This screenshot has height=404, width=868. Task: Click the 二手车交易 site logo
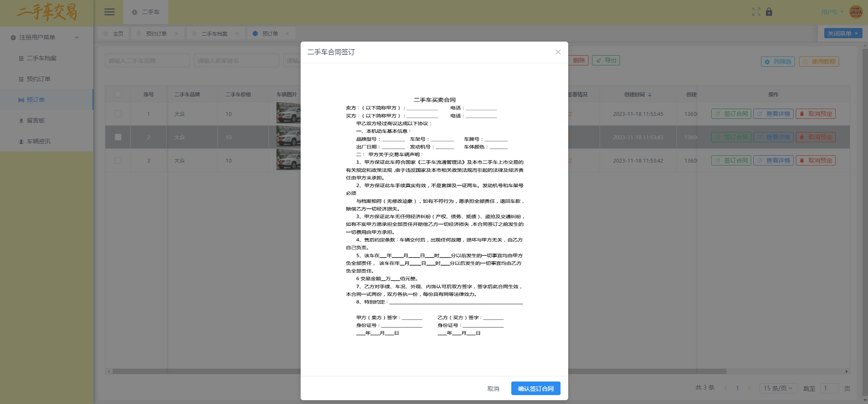click(47, 13)
